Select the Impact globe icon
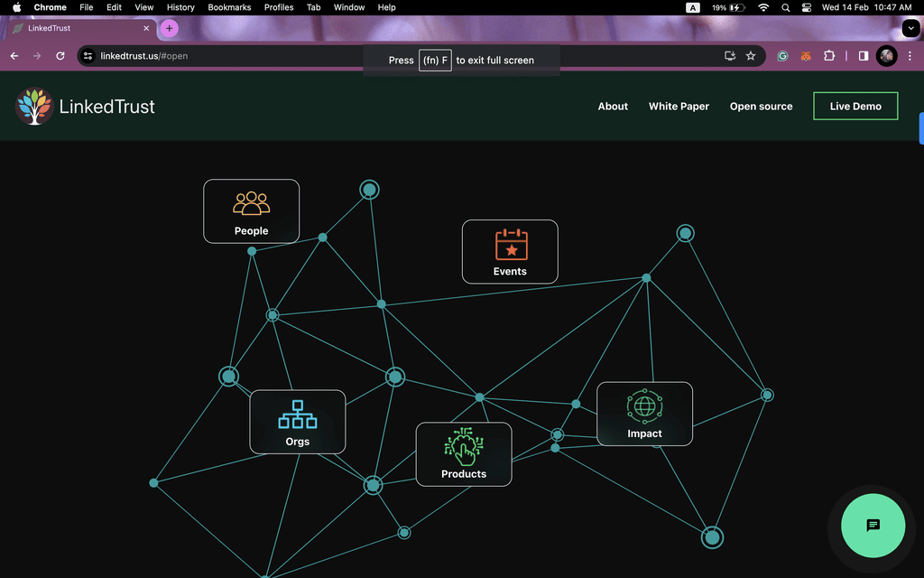 click(644, 407)
